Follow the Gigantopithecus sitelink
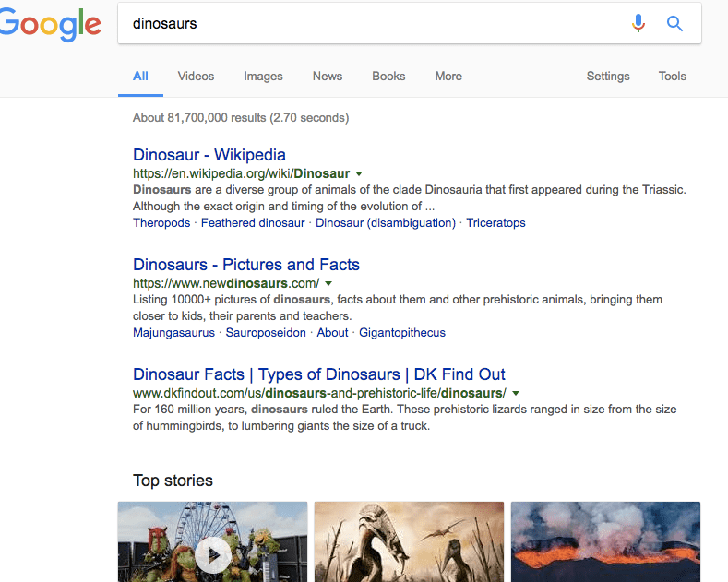Image resolution: width=728 pixels, height=582 pixels. pyautogui.click(x=402, y=333)
